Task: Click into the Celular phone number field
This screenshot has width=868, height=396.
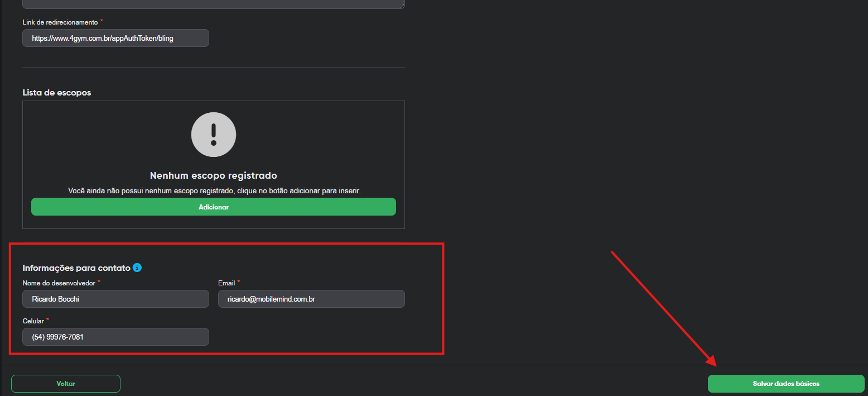Action: [x=115, y=337]
